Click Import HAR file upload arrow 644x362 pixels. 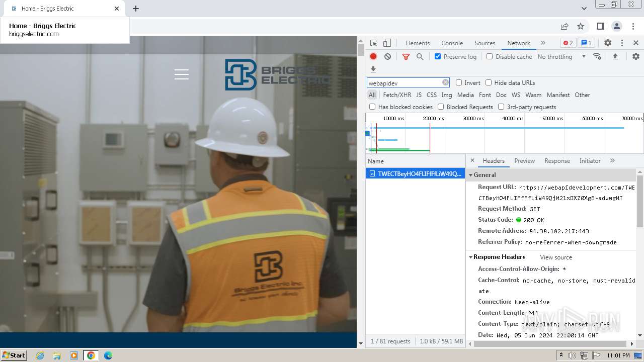(x=615, y=56)
